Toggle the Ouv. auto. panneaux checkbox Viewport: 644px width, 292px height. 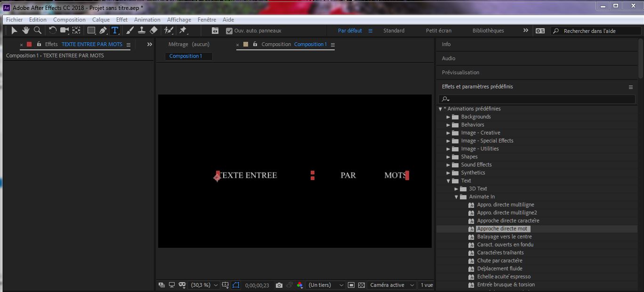pyautogui.click(x=229, y=31)
